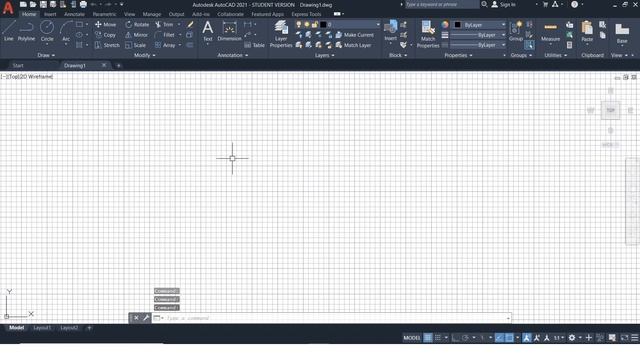Image resolution: width=640 pixels, height=360 pixels.
Task: Open the Manage ribbon tab
Action: pyautogui.click(x=151, y=14)
